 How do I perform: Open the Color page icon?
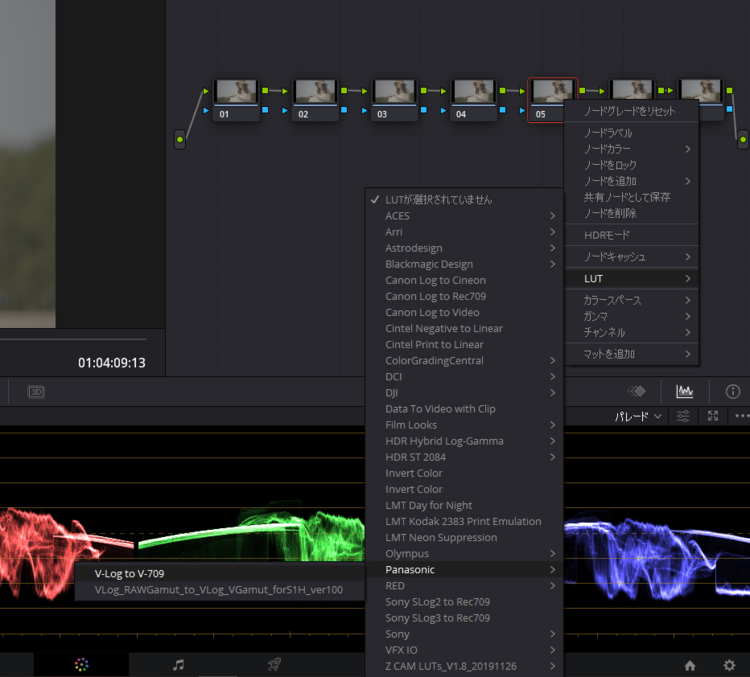(82, 665)
